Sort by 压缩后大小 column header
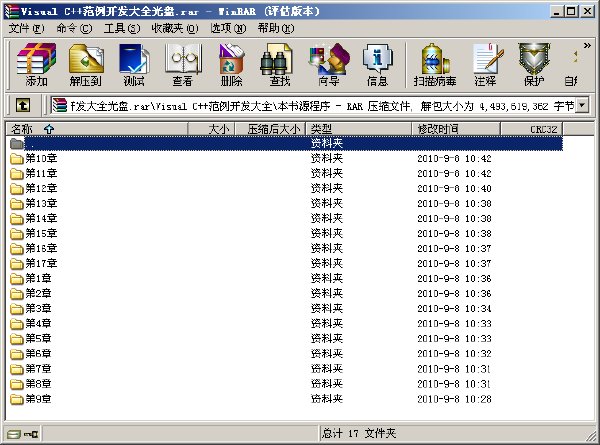Screen dimensions: 600x445 (x=270, y=129)
